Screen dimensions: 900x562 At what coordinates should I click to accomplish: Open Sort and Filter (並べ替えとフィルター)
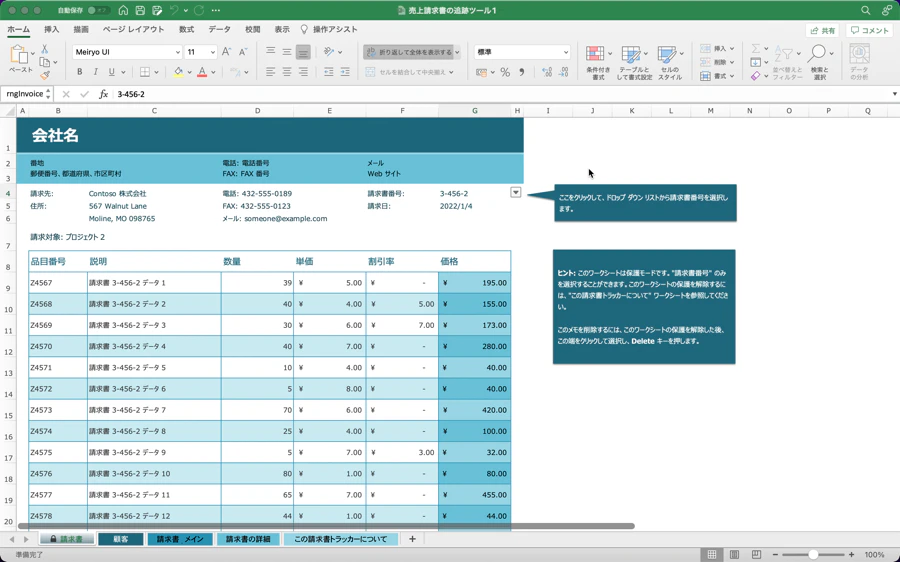click(787, 63)
